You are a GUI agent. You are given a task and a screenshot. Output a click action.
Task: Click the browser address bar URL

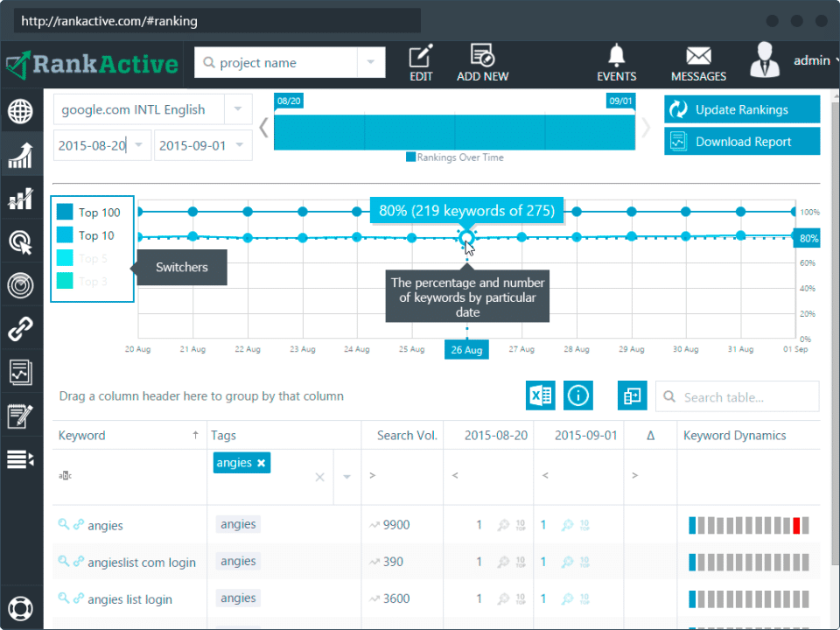pos(109,21)
